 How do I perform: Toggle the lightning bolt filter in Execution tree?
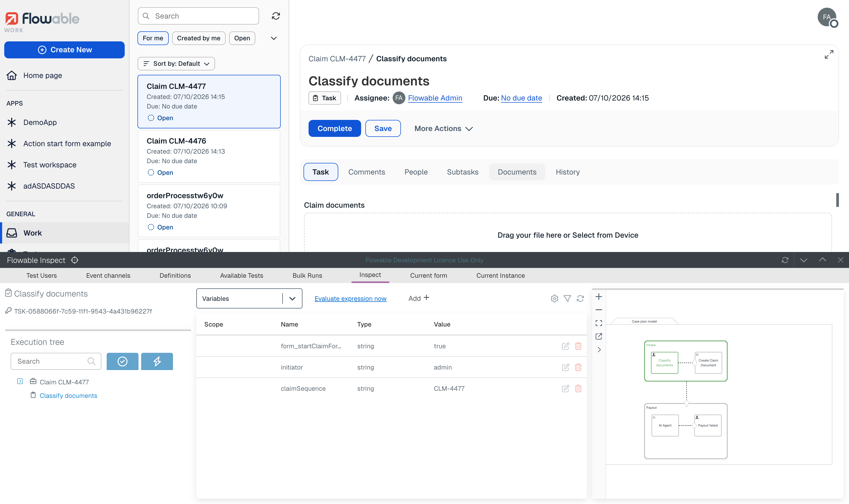(x=157, y=361)
